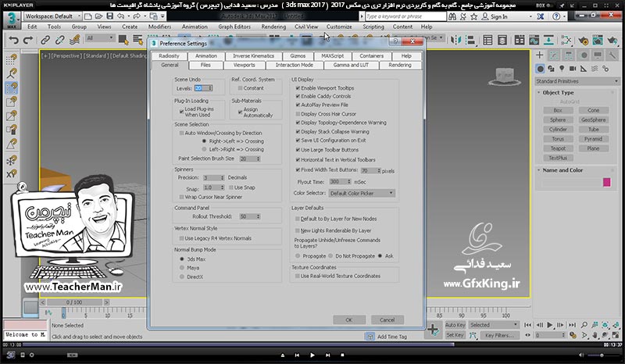Click the Open File folder icon
The width and height of the screenshot is (625, 364).
point(99,16)
